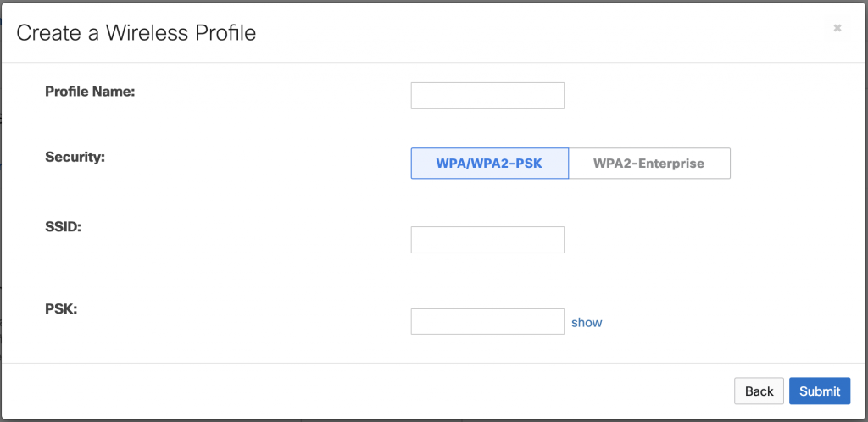
Task: Click the PSK label text
Action: point(61,308)
